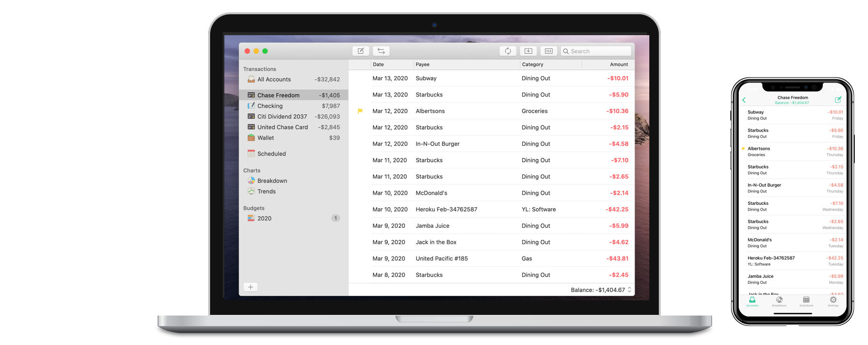
Task: Click the Mar 8, 2020 Starbucks row
Action: [x=492, y=275]
